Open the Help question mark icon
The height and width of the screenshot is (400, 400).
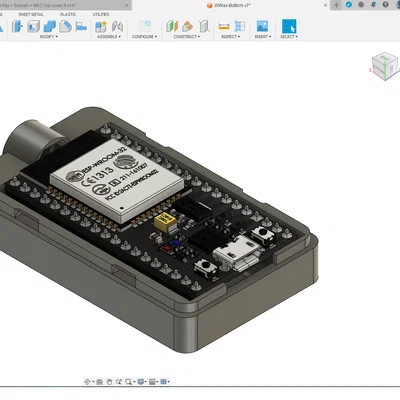(x=386, y=5)
